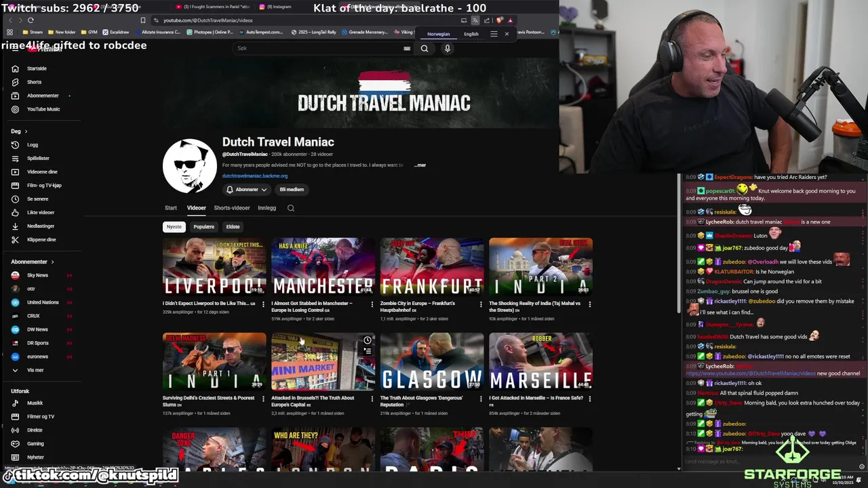Switch to I Fought Scammers in Paris tab
This screenshot has width=868, height=488.
coord(214,7)
